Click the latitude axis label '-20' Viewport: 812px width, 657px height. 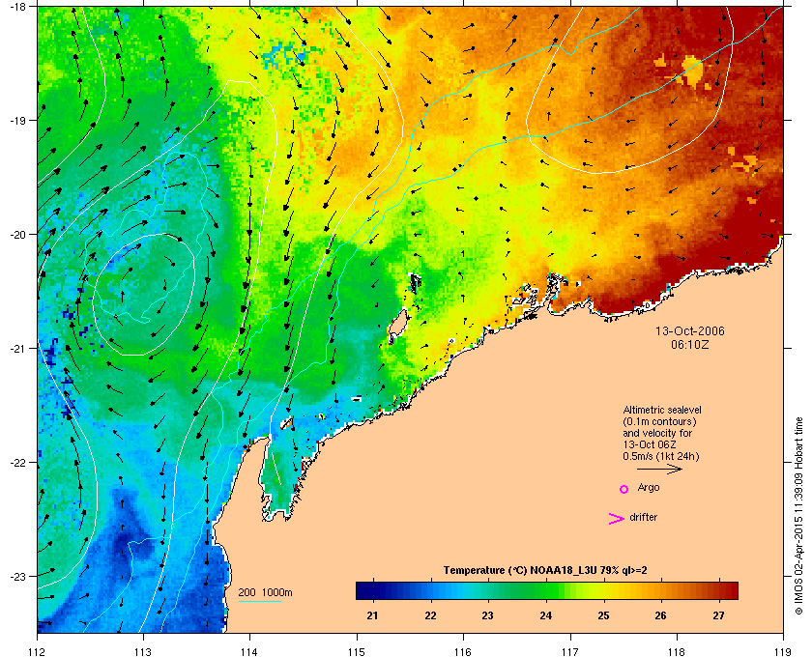point(17,234)
